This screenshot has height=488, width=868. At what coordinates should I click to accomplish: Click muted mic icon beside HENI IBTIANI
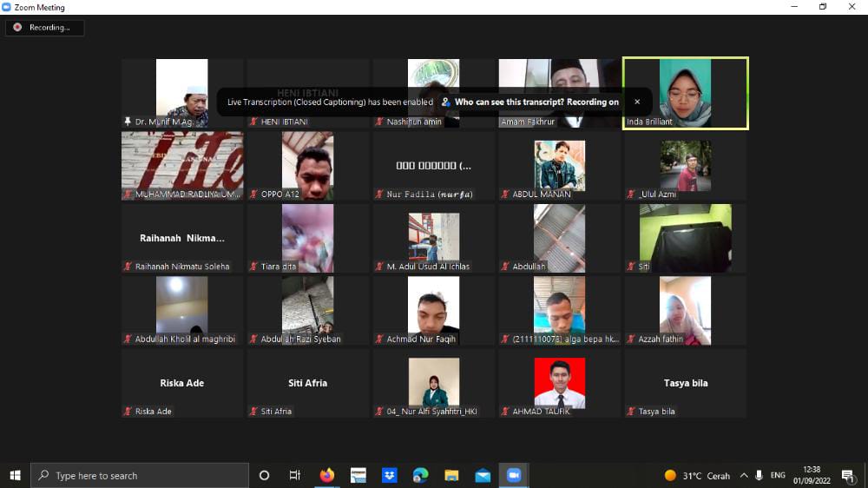254,122
